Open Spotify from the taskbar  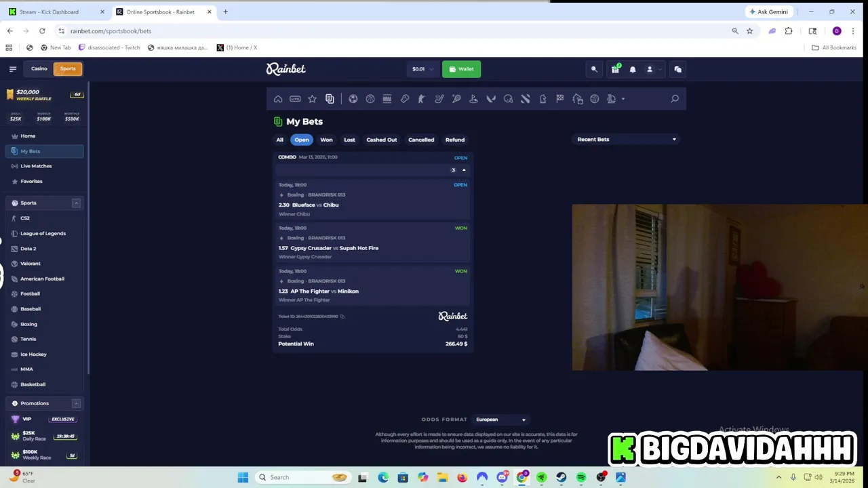tap(581, 477)
